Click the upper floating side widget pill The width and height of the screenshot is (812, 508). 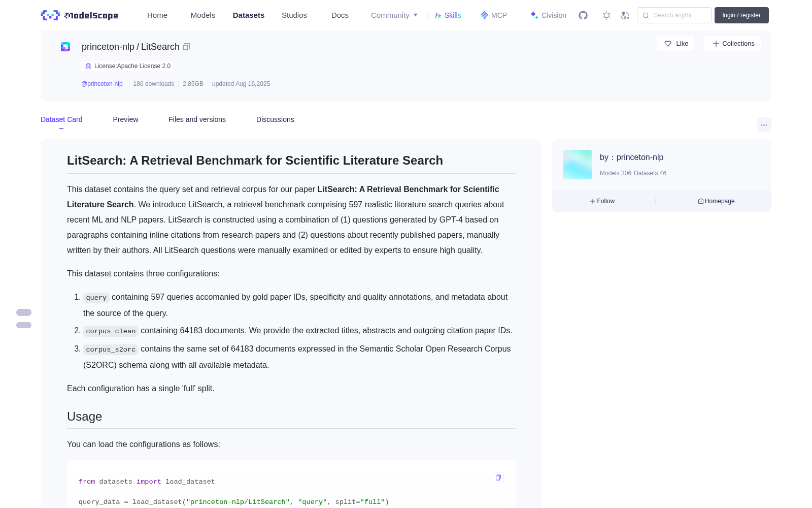[x=24, y=312]
